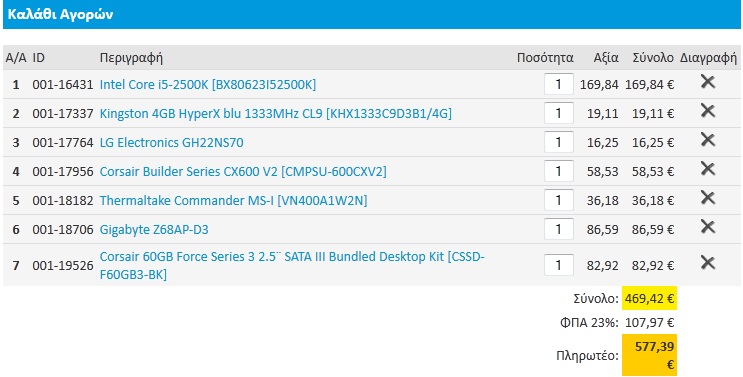The image size is (743, 377).
Task: Click the Καλάθι Αγορών title
Action: click(x=60, y=14)
